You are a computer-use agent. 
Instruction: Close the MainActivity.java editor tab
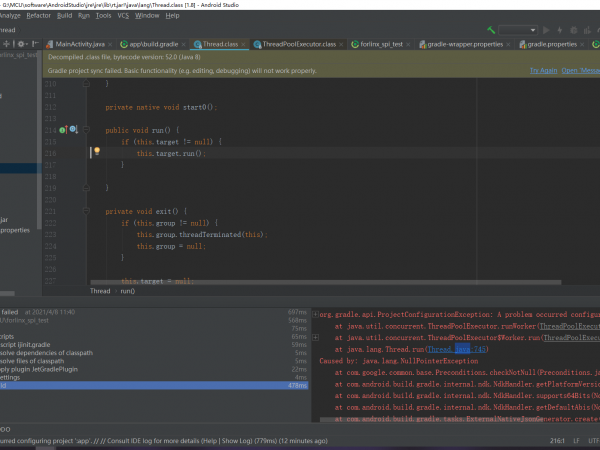tap(111, 45)
